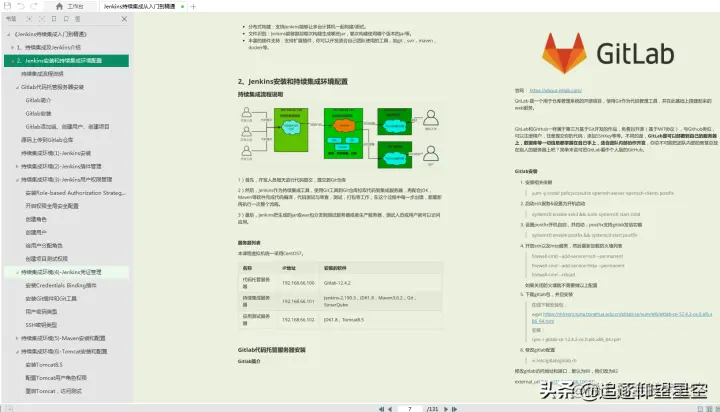The height and width of the screenshot is (412, 720).
Task: Select bookmark 安装Credentials Binding插件
Action: pos(61,285)
